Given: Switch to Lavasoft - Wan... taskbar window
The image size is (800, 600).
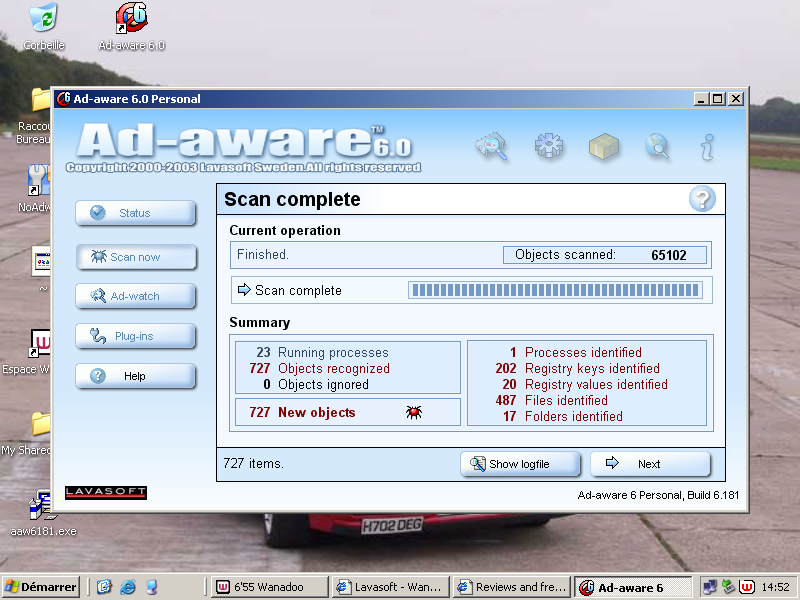Looking at the screenshot, I should 391,587.
